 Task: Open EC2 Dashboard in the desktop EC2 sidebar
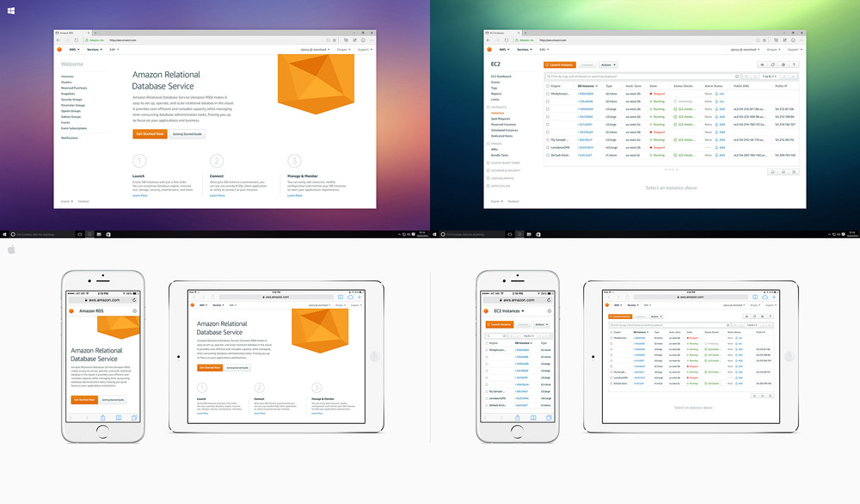click(x=501, y=77)
